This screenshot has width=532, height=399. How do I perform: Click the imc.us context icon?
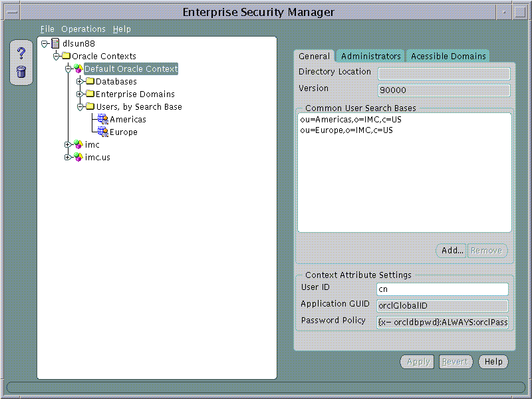coord(78,157)
